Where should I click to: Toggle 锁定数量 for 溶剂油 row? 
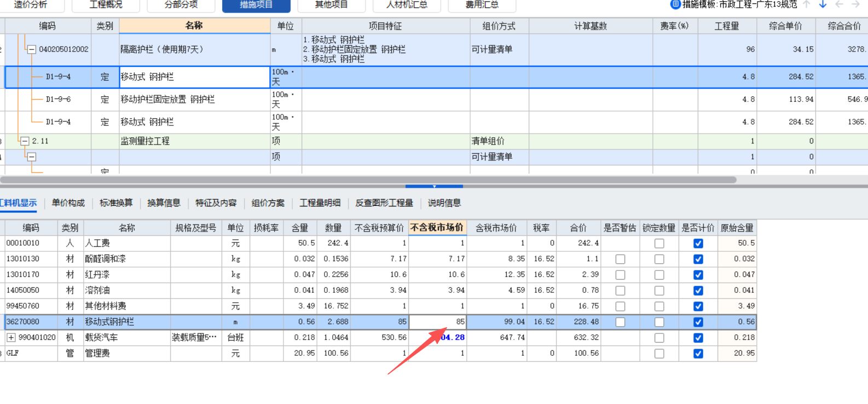point(659,291)
